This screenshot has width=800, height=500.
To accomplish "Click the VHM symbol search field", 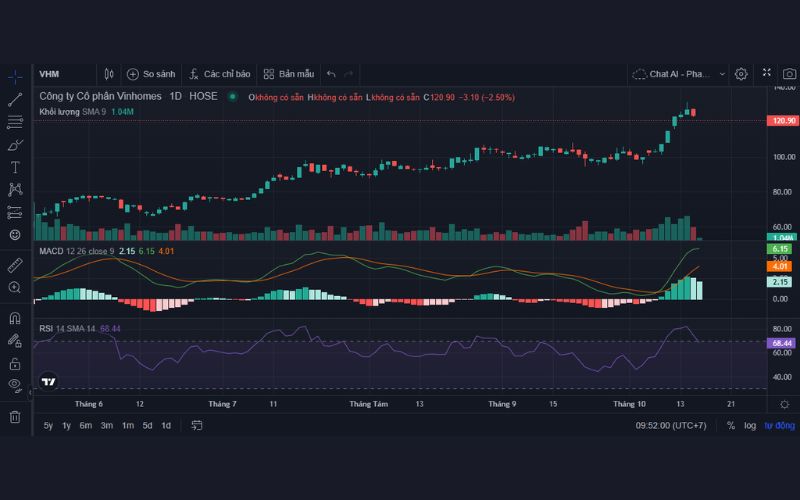I will pyautogui.click(x=62, y=74).
